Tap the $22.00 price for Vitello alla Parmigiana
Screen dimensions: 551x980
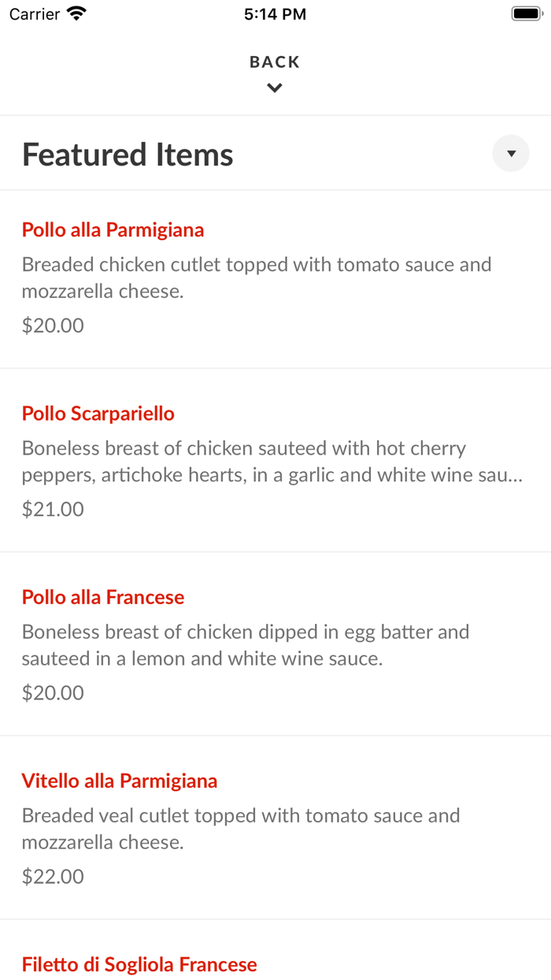[53, 875]
